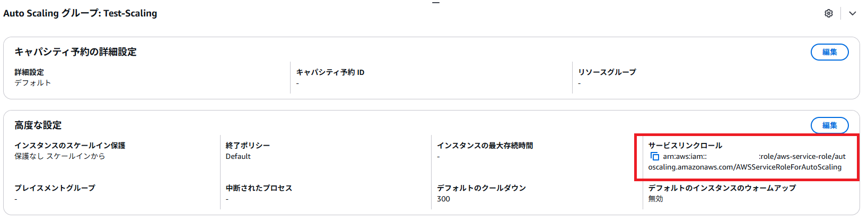Screen dimensions: 868x220
Task: Click the キャパシティ予約 ID label
Action: pyautogui.click(x=330, y=72)
